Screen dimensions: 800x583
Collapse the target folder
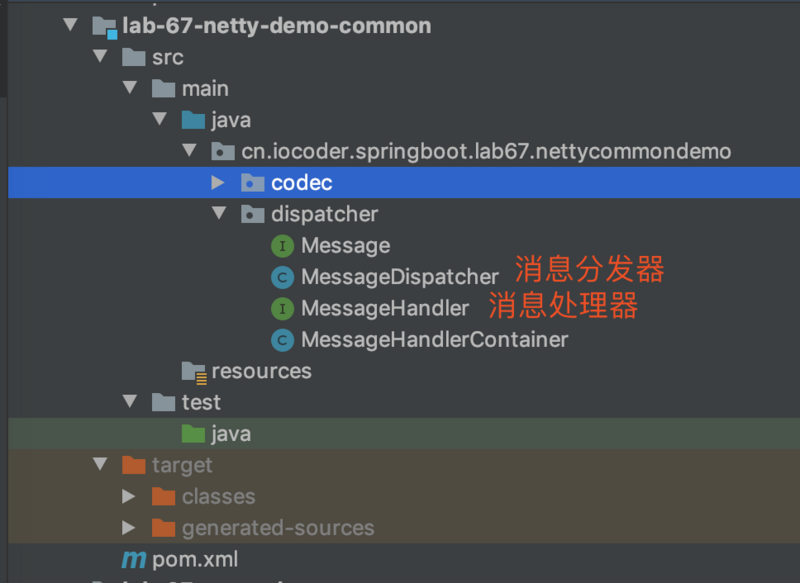(100, 464)
